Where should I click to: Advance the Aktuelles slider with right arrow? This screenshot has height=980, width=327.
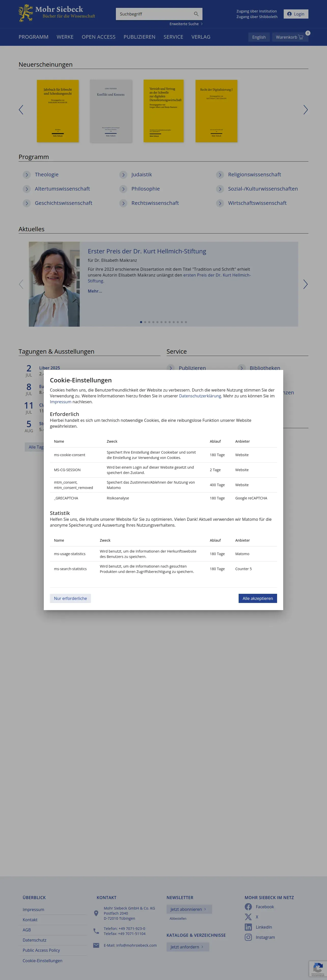(305, 284)
